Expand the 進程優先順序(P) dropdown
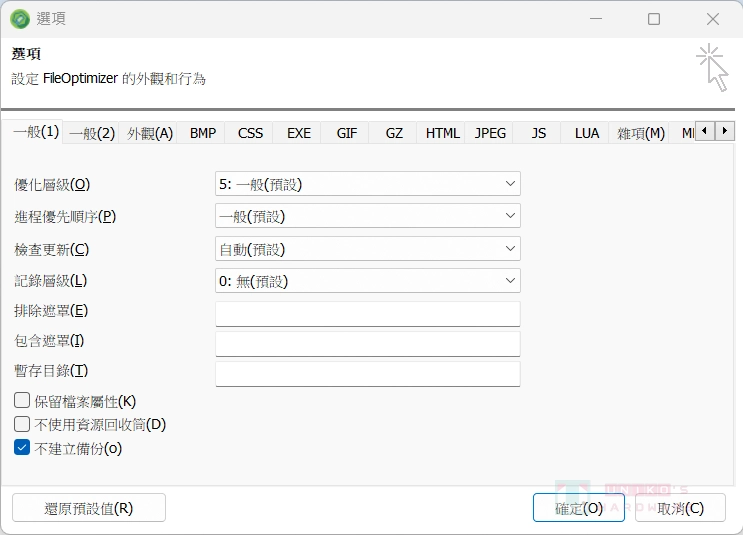This screenshot has height=535, width=743. point(367,216)
